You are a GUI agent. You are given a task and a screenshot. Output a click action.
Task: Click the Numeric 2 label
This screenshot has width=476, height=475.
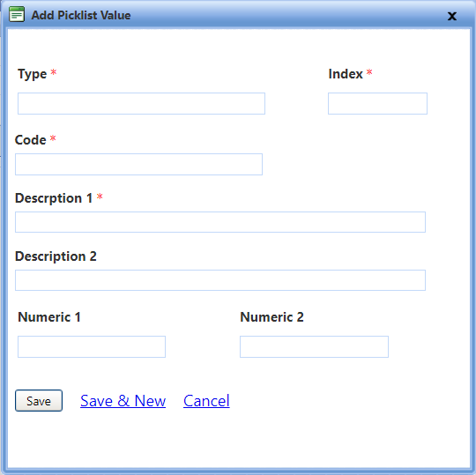point(272,317)
